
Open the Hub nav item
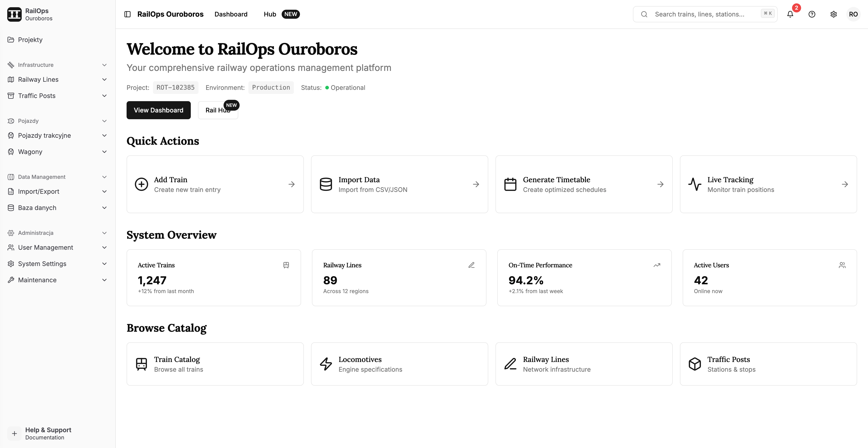click(x=270, y=14)
